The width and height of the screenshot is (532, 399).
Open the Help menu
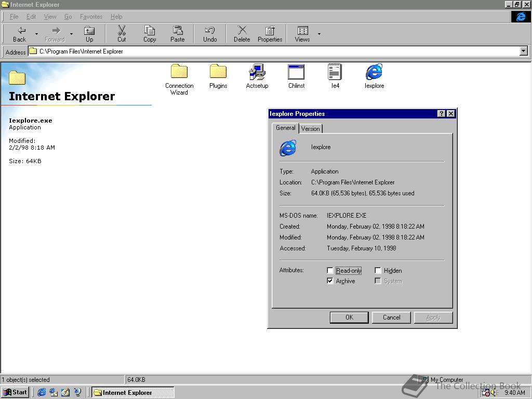116,17
